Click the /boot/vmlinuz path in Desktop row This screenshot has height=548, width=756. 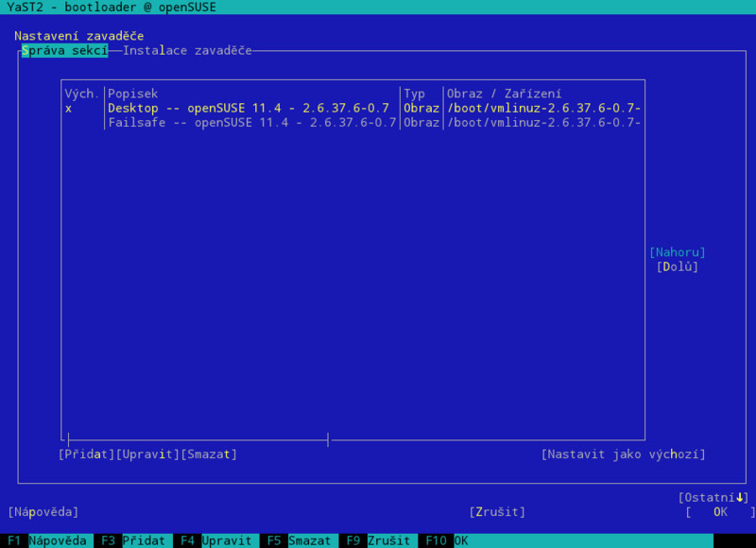tap(544, 109)
